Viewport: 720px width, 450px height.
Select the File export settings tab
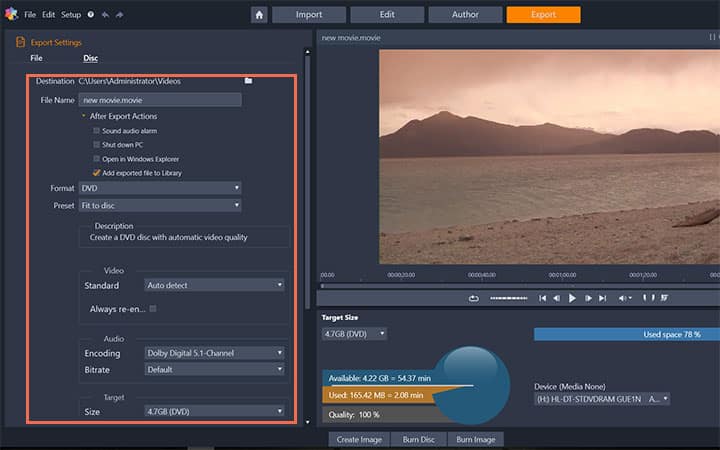pos(36,58)
